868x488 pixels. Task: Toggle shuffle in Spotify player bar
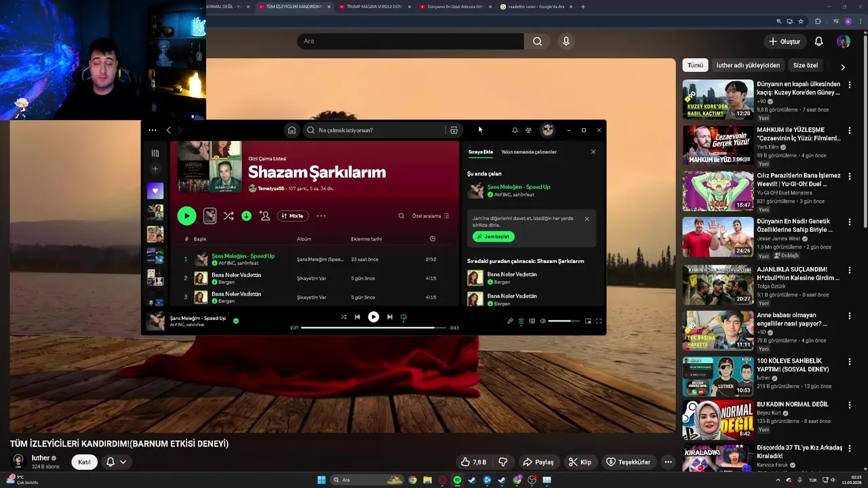[x=343, y=317]
